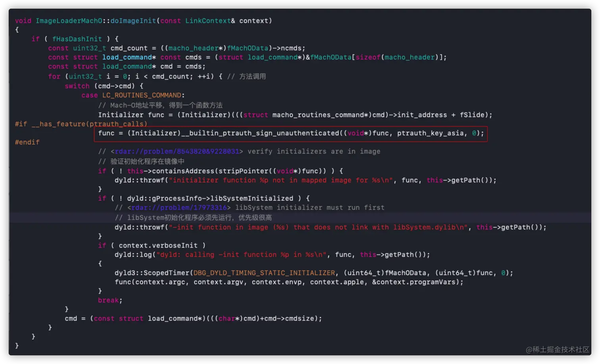Click the func(context.argc, ...) call line
Screen dimensions: 600x364
coord(289,282)
